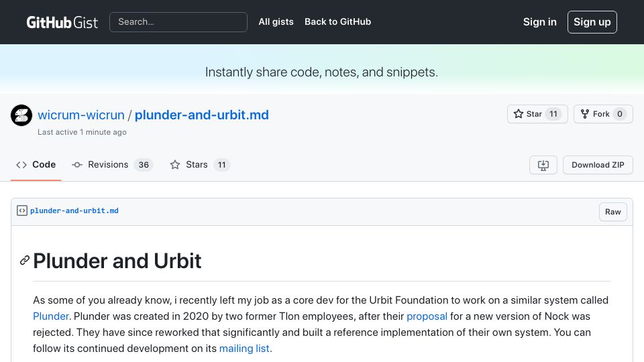Click the code file icon beside plunder-and-urbit.md

(x=21, y=210)
